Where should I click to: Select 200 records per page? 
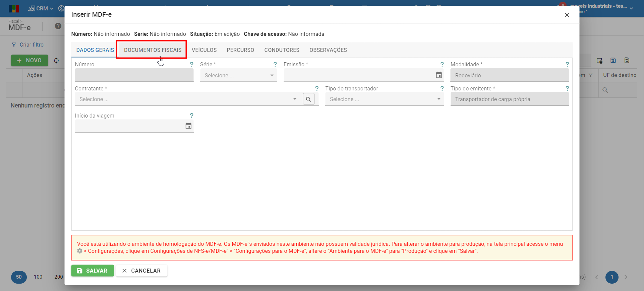[x=59, y=277]
